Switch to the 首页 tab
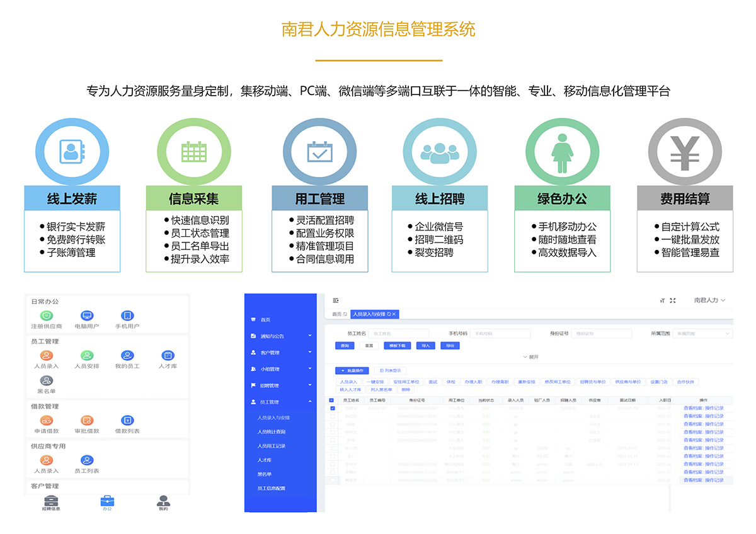Image resolution: width=756 pixels, height=534 pixels. [x=338, y=314]
